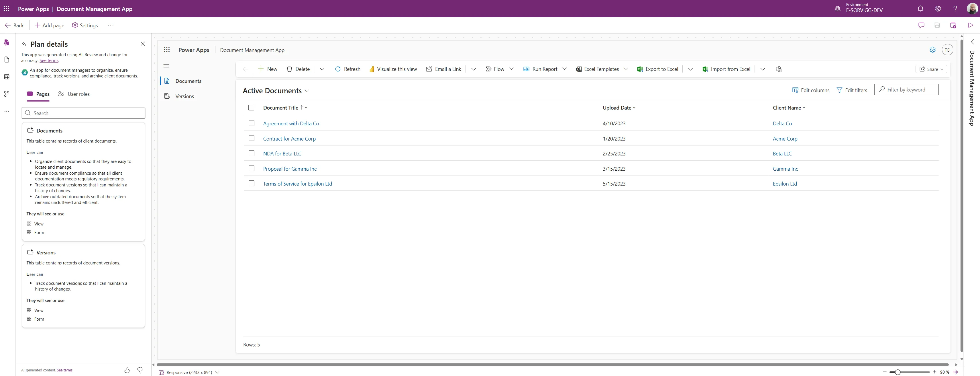Image resolution: width=980 pixels, height=376 pixels.
Task: Open the Data tables icon in left rail
Action: [x=7, y=77]
